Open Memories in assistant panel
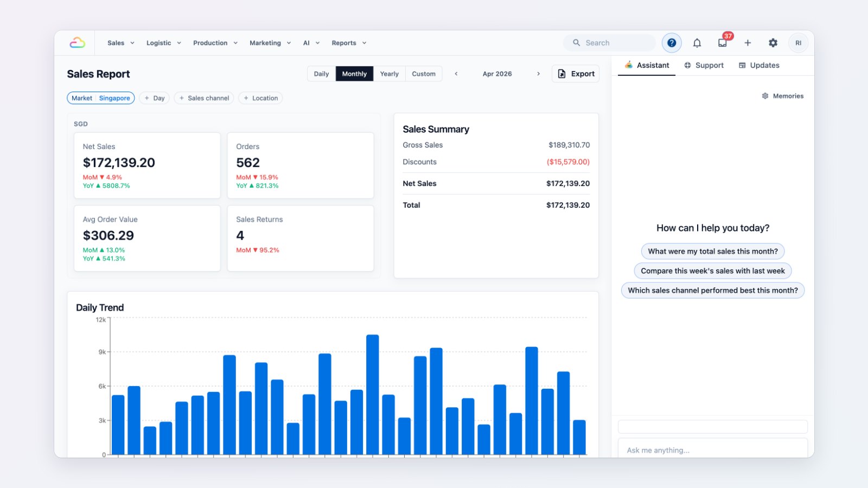This screenshot has height=488, width=868. [783, 96]
